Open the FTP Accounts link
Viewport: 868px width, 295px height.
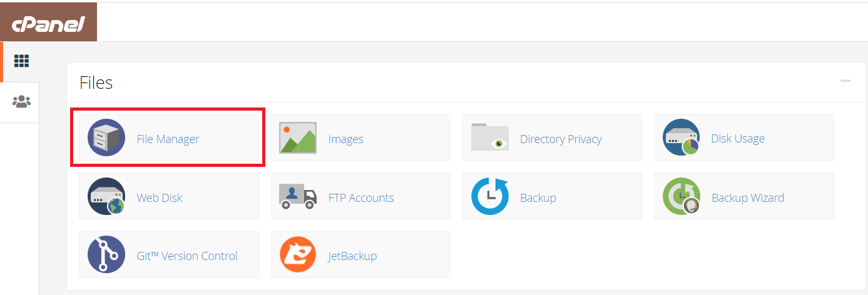[361, 197]
